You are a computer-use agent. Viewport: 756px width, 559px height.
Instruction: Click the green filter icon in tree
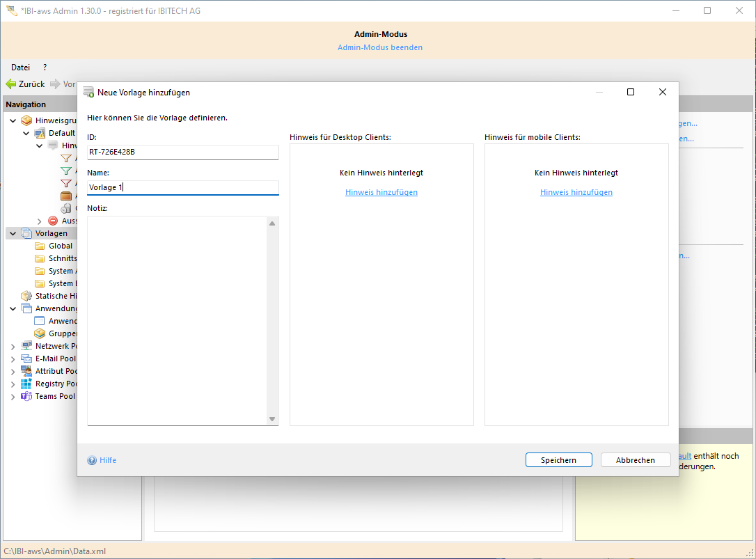[66, 171]
